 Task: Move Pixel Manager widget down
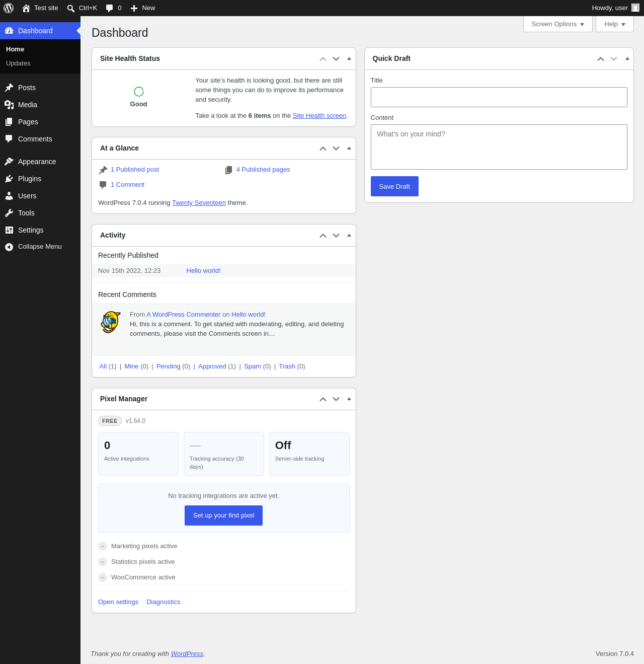[x=336, y=399]
